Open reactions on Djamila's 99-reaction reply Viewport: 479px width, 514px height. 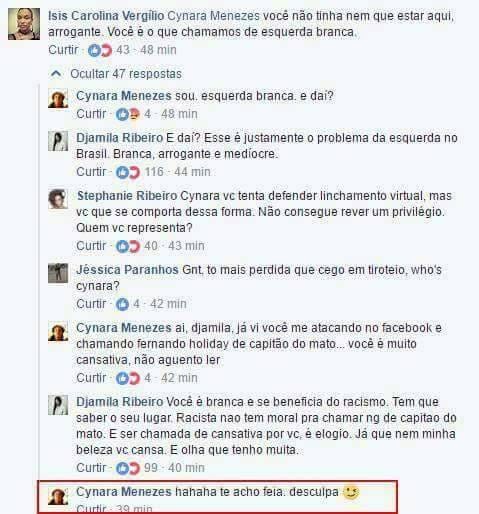click(x=128, y=468)
